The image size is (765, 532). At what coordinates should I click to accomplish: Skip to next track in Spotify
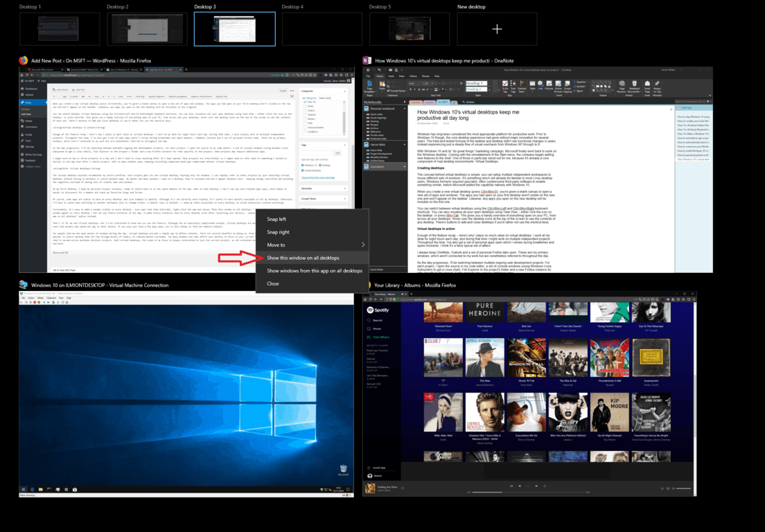[x=536, y=486]
